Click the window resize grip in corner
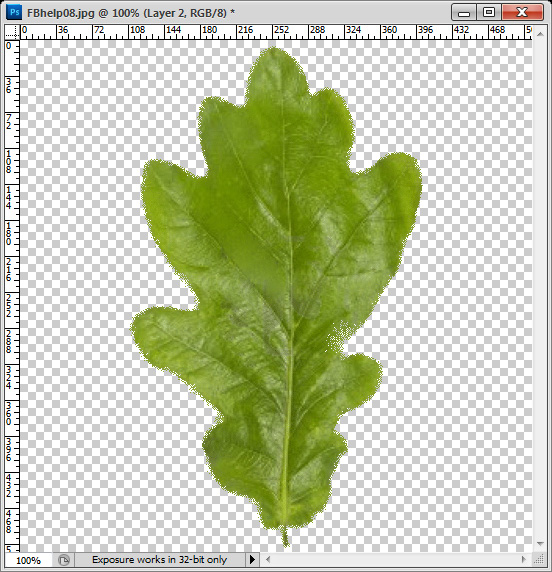The image size is (552, 572). click(x=539, y=559)
